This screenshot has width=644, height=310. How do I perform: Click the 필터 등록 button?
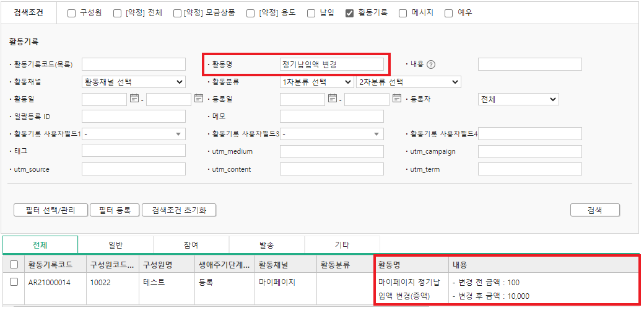pos(115,210)
